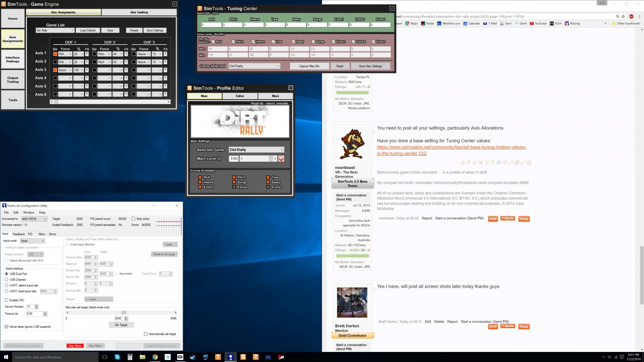The width and height of the screenshot is (644, 362).
Task: Open Oculus app from the taskbar
Action: click(180, 357)
